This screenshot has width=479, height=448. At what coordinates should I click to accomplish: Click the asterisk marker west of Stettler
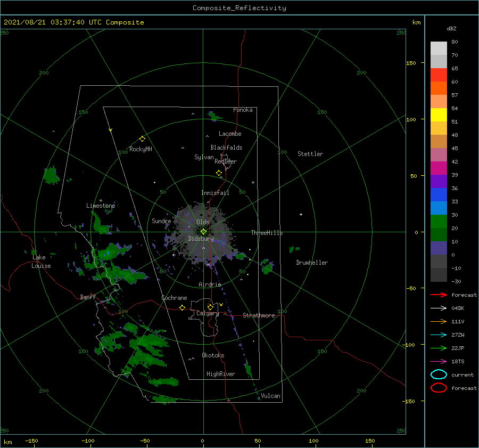tap(253, 183)
